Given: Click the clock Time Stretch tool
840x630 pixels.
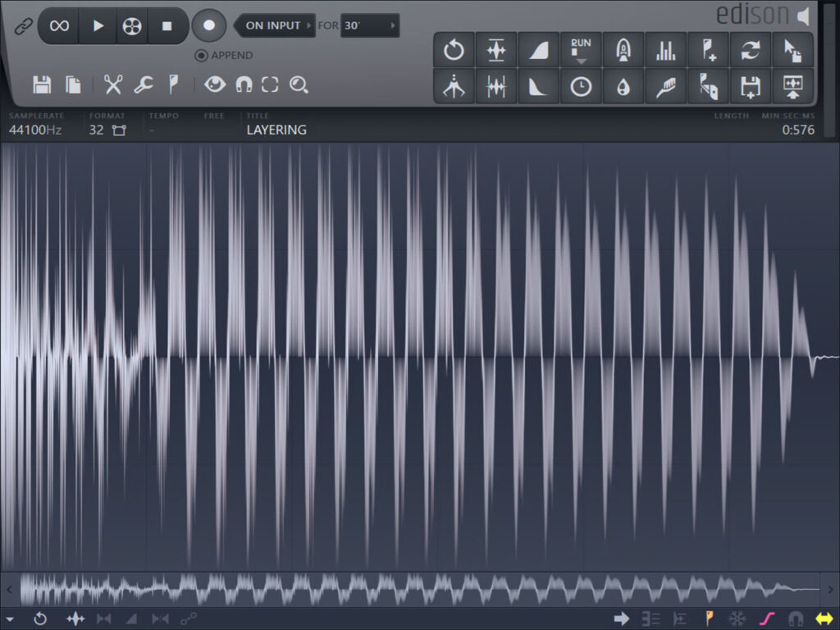Looking at the screenshot, I should [581, 86].
